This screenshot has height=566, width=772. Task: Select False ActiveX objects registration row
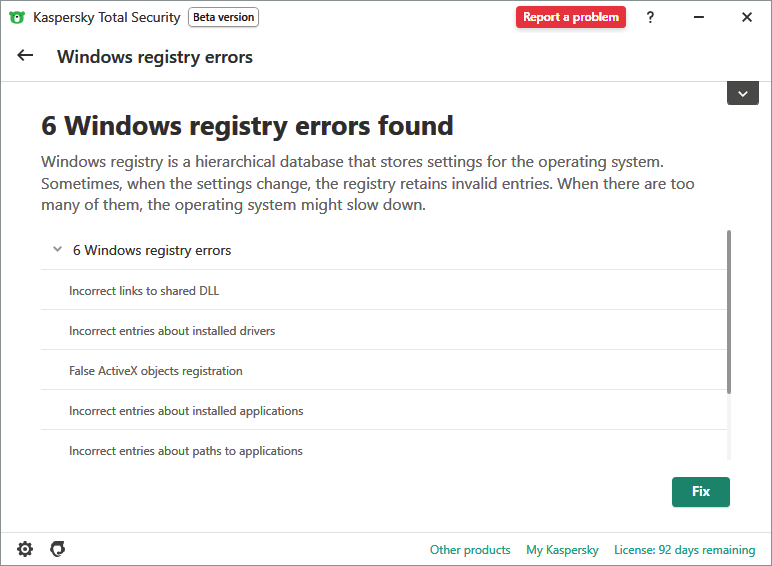(x=384, y=370)
